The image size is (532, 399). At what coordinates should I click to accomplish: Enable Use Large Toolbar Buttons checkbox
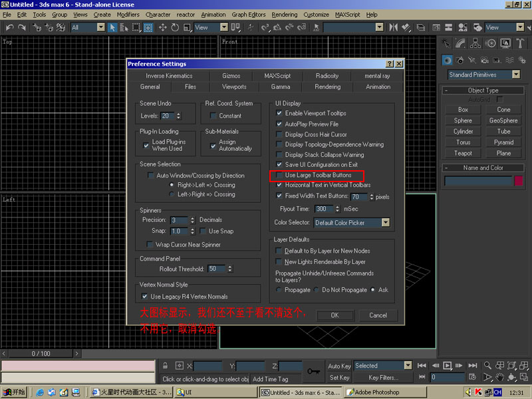pos(279,175)
